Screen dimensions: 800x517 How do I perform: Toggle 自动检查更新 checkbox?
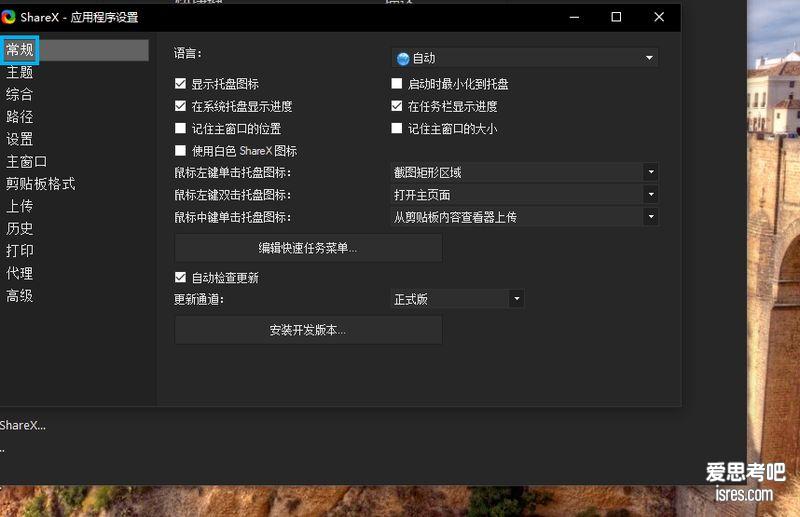[x=180, y=277]
